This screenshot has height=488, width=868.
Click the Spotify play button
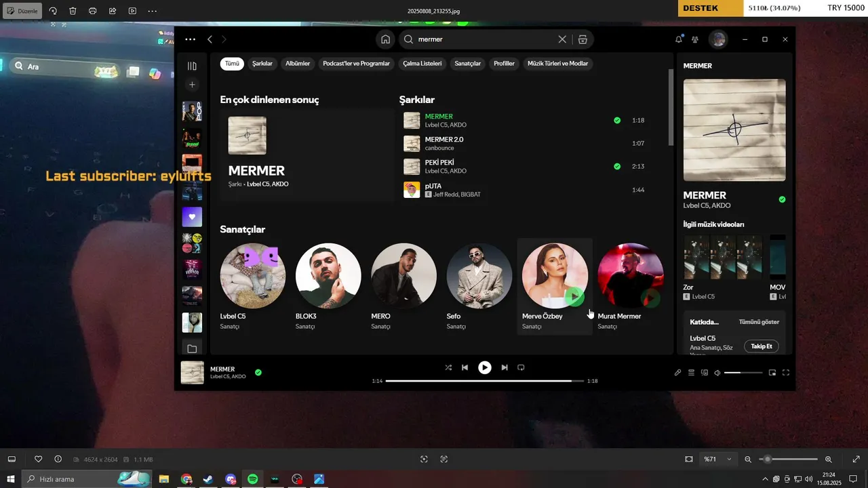485,367
